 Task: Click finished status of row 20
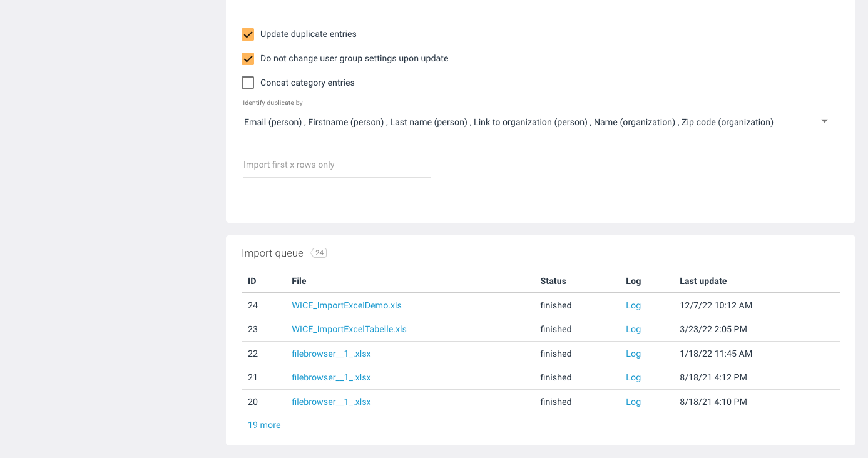[x=556, y=402]
